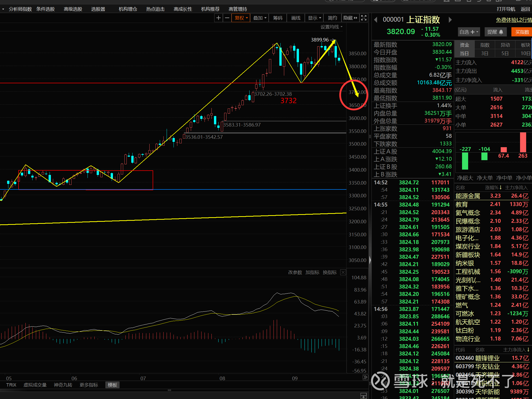The width and height of the screenshot is (532, 399).
Task: Select 能源金属 sector row
Action: click(468, 196)
